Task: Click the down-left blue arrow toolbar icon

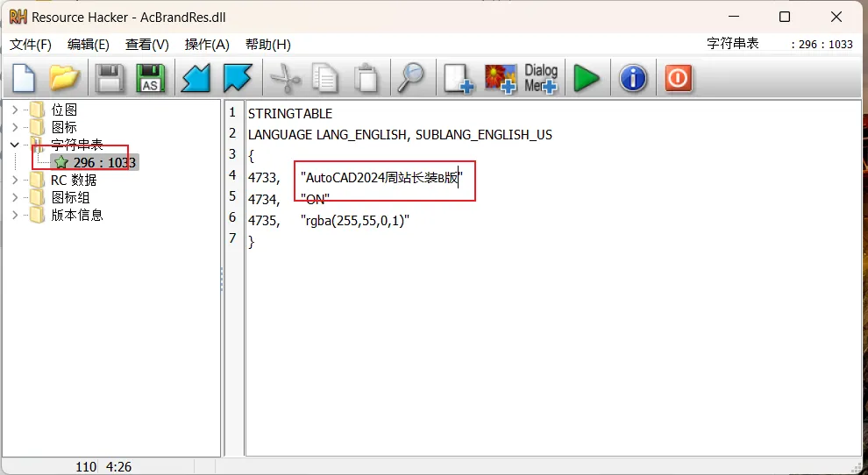Action: tap(196, 78)
